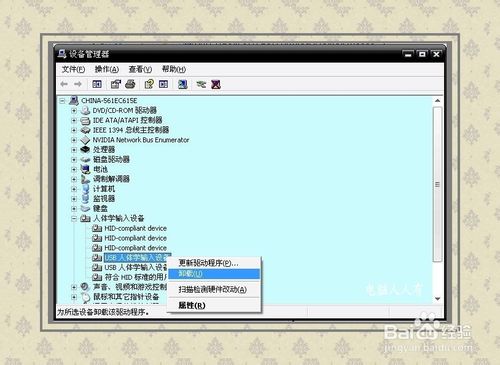Expand the 电池 node
The height and width of the screenshot is (365, 500).
74,169
